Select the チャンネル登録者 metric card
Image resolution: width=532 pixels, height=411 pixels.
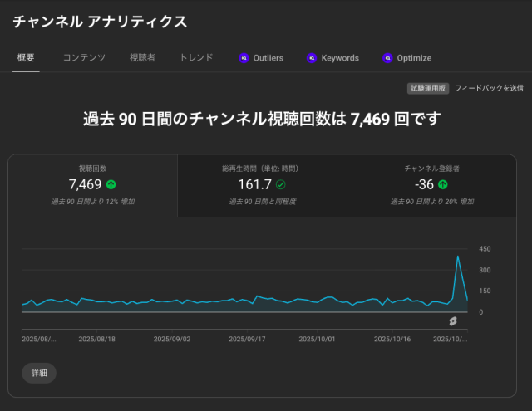(x=431, y=185)
